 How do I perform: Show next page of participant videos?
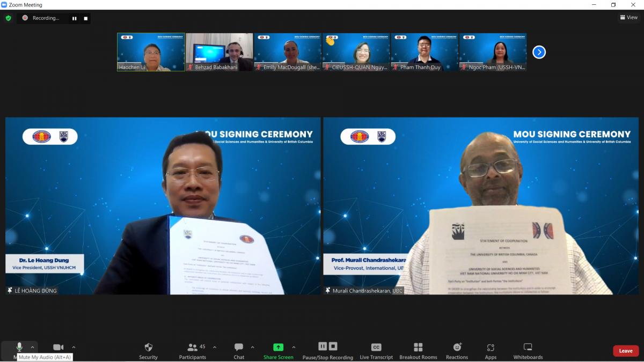coord(538,51)
